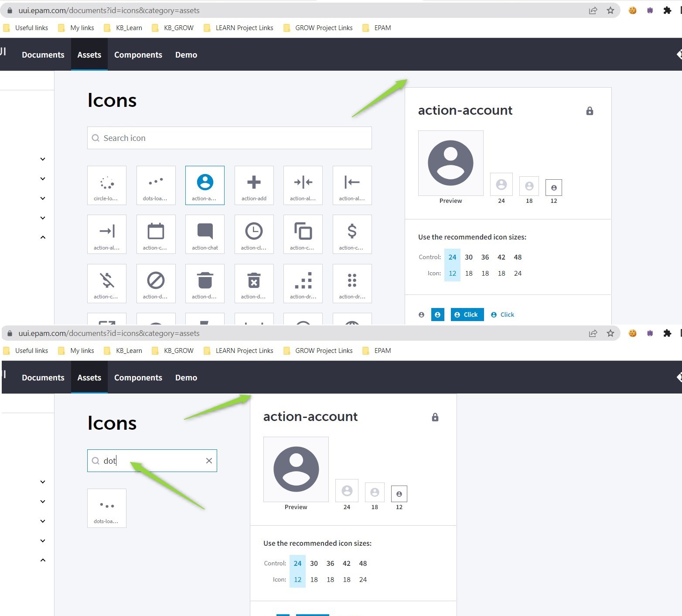Choose 12 size thumbnail in bottom panel
682x616 pixels.
(399, 494)
